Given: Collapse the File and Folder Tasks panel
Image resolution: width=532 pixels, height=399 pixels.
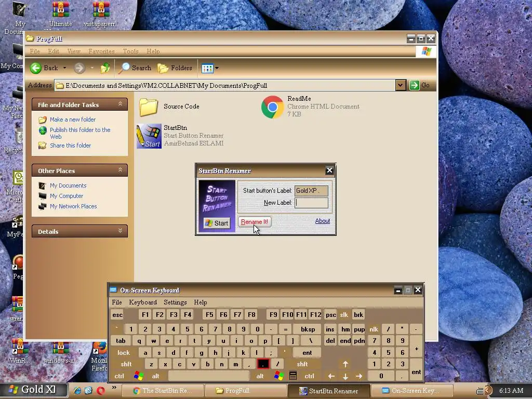Looking at the screenshot, I should [x=120, y=104].
